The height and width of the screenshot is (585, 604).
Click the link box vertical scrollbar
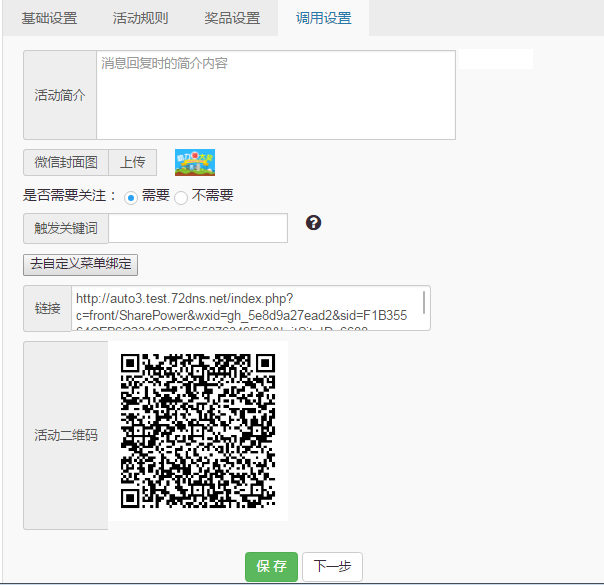coord(424,303)
